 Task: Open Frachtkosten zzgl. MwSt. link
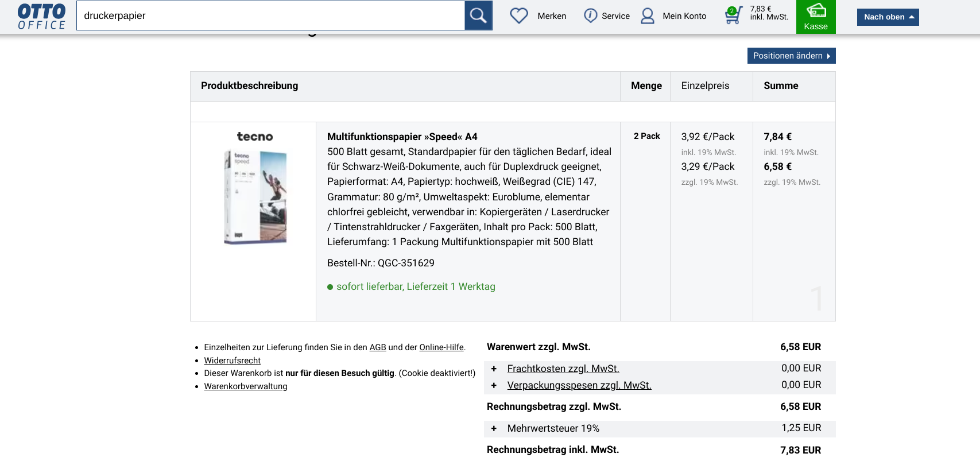563,369
